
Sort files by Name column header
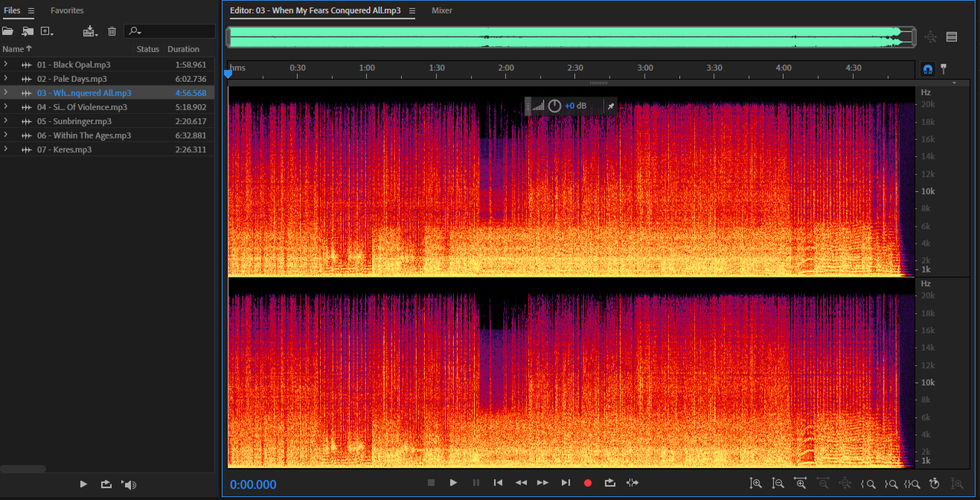point(17,49)
